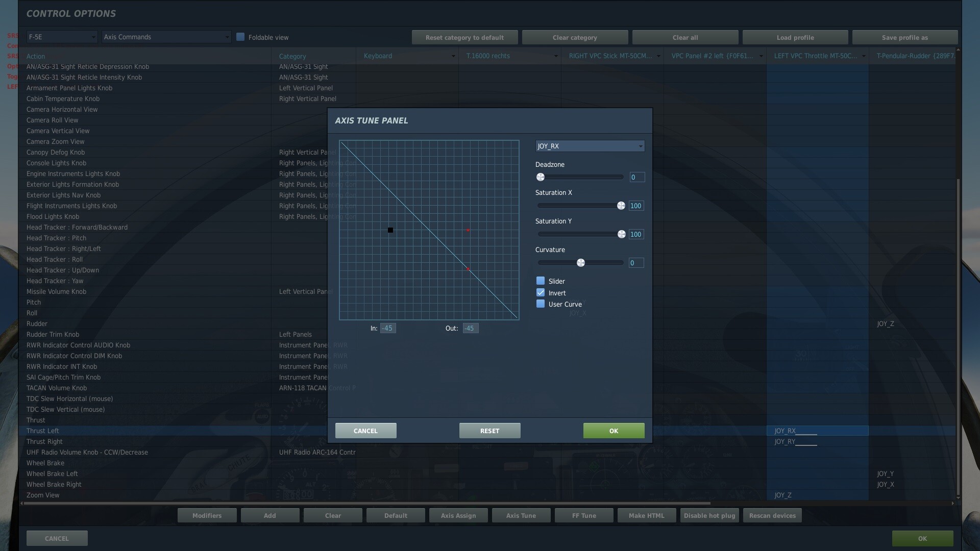Click the Save profile as button
Screen dimensions: 980x551
coord(904,37)
